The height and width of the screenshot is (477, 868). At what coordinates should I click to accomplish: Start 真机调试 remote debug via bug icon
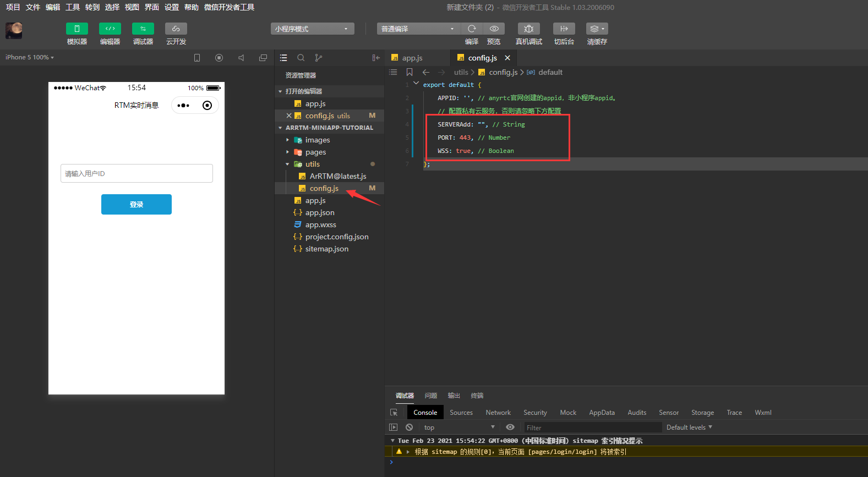[528, 29]
